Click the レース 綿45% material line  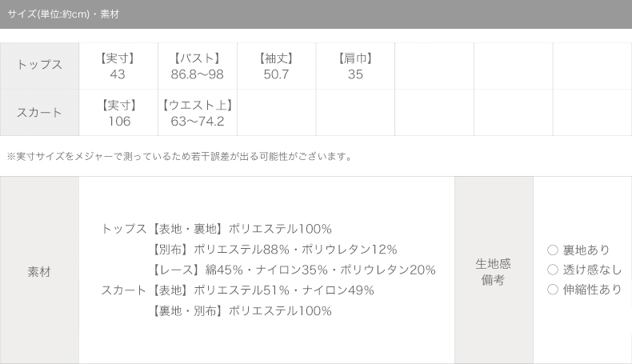(x=293, y=270)
